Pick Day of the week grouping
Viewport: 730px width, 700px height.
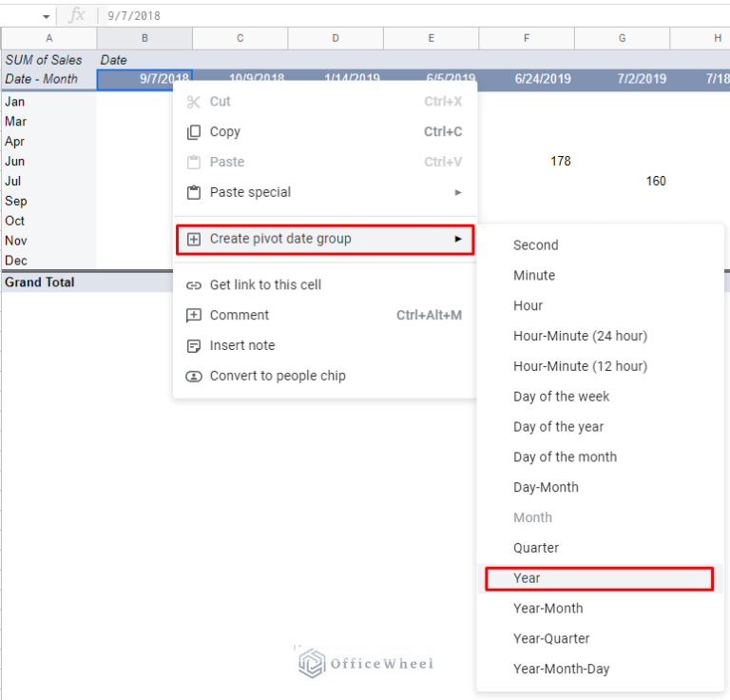tap(562, 397)
